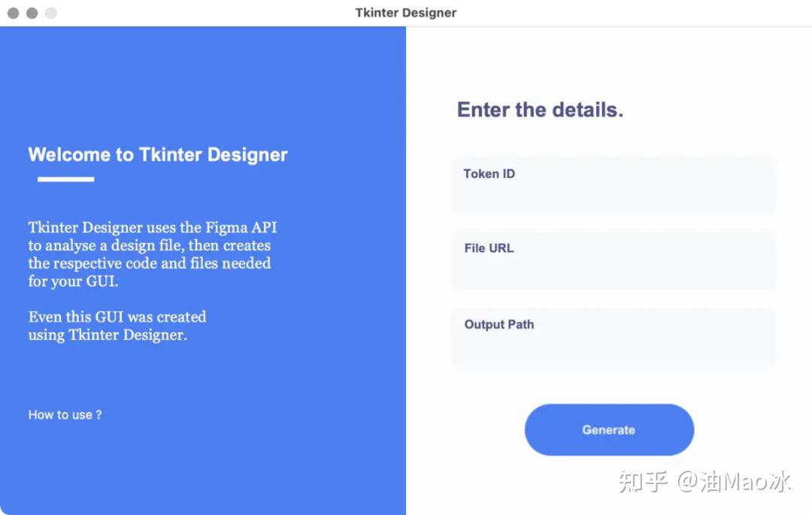Click the "for your GUI." line of text
Image resolution: width=812 pixels, height=515 pixels.
73,281
